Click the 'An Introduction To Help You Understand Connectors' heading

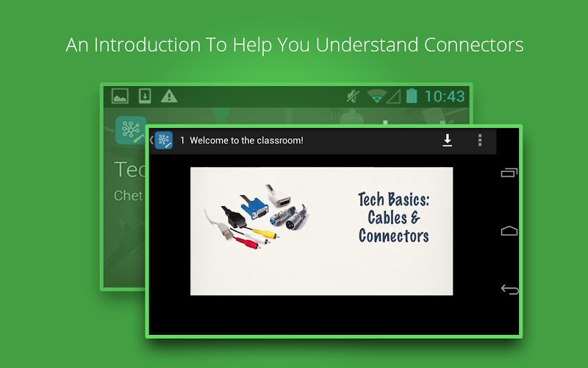[295, 45]
